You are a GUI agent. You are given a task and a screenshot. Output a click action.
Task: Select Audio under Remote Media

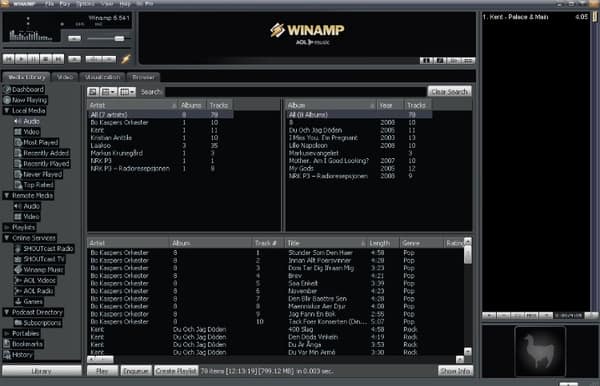[27, 206]
